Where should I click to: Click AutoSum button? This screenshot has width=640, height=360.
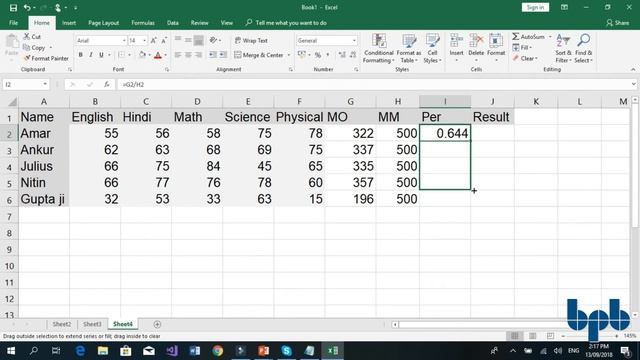click(529, 37)
